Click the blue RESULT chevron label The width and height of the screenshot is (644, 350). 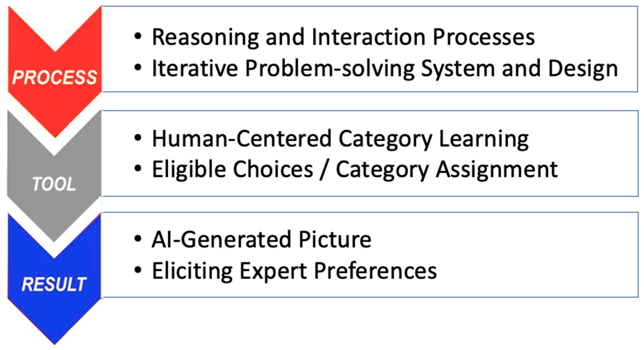tap(54, 285)
